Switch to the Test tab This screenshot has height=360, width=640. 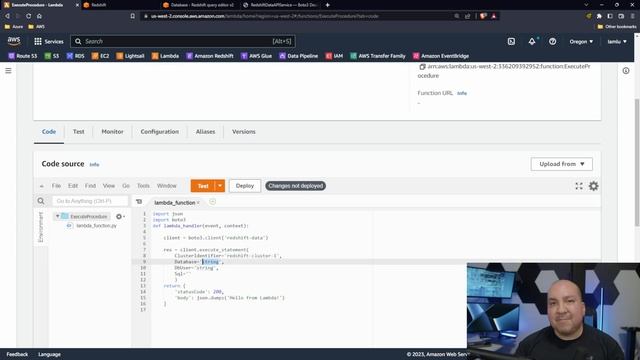point(78,132)
